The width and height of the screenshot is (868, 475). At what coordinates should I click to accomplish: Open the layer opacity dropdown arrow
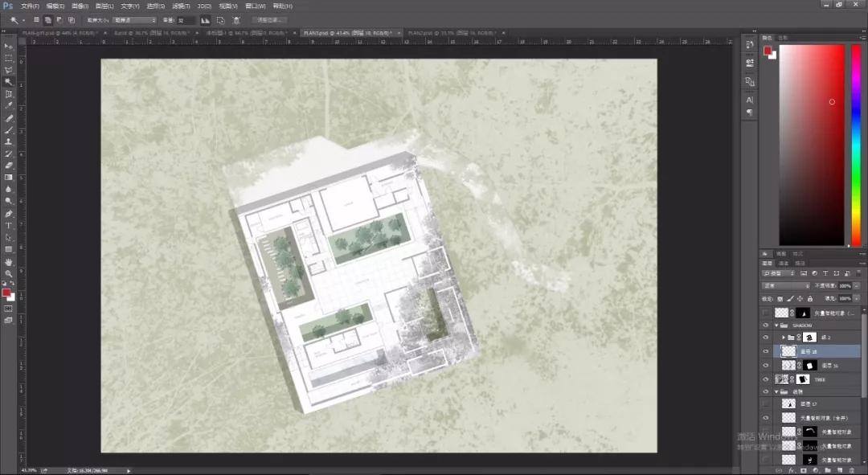[x=857, y=285]
